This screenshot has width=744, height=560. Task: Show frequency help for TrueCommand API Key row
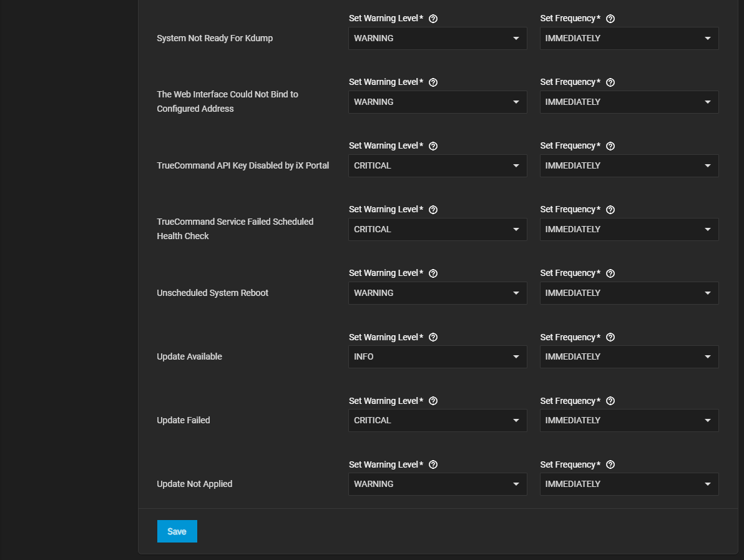coord(610,146)
